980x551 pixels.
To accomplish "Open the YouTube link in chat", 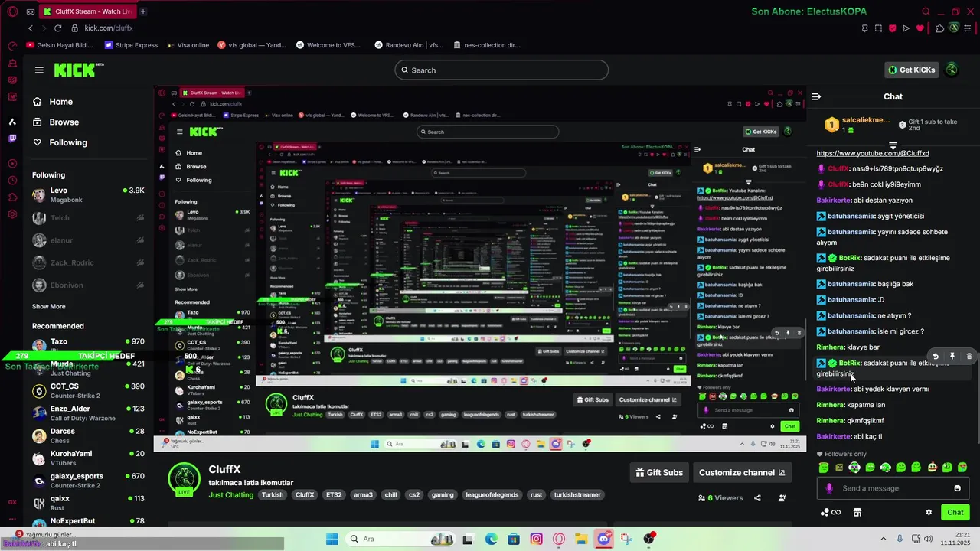I will [873, 154].
